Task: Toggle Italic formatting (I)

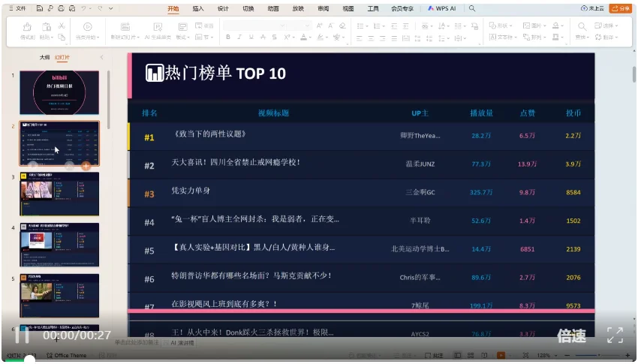Action: (x=239, y=37)
